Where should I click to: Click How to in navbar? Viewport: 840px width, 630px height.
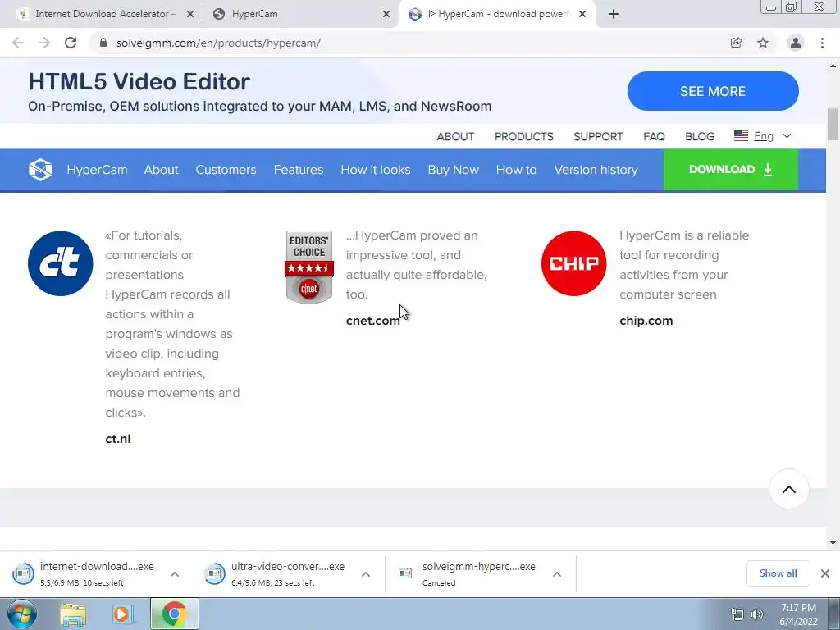point(517,170)
